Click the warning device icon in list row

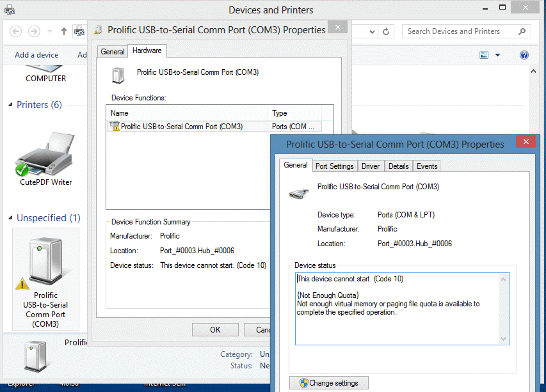click(114, 126)
